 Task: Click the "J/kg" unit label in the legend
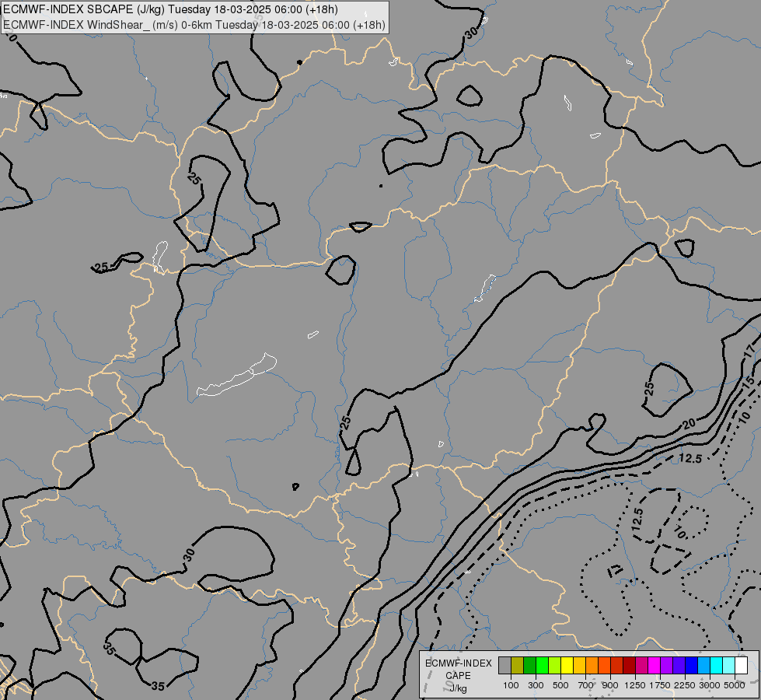point(458,688)
